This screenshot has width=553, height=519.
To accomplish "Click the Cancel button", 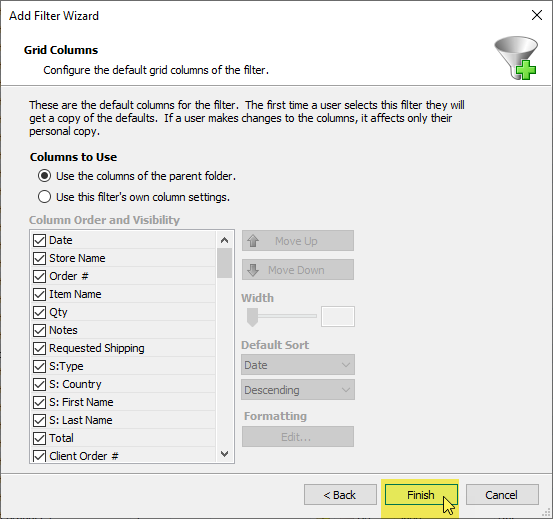I will 502,495.
